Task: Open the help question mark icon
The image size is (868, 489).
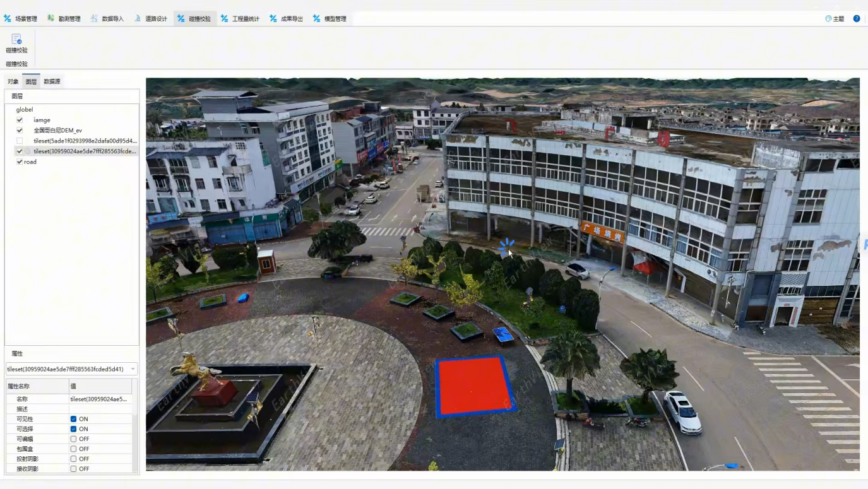Action: [x=857, y=19]
